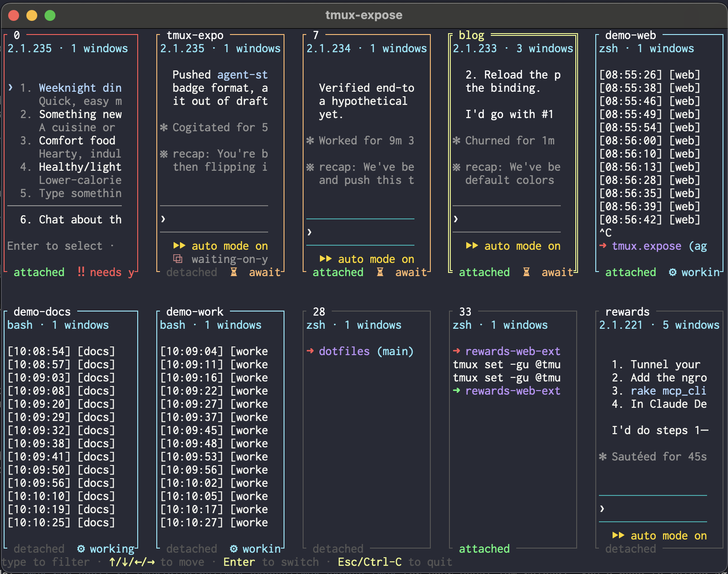This screenshot has height=574, width=728.
Task: Click the red arrow before dotfiles (main)
Action: 310,351
